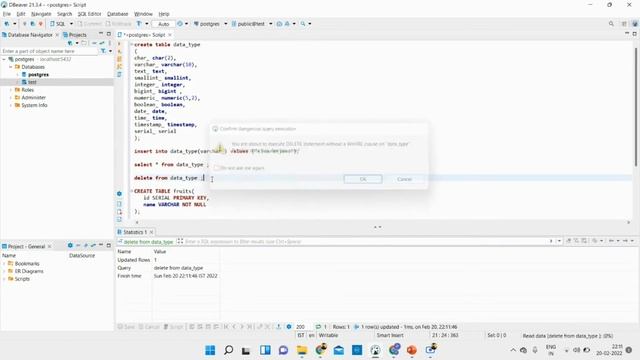Click the System Info tree item
This screenshot has height=360, width=640.
point(34,105)
